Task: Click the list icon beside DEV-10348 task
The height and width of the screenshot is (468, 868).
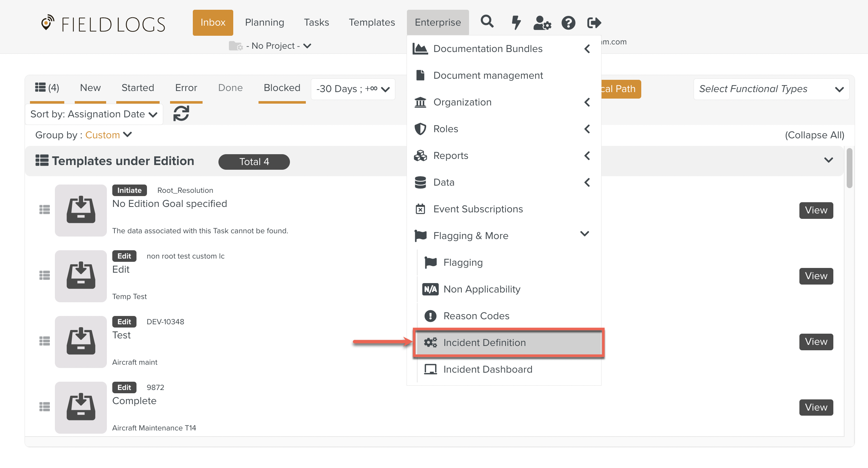Action: (44, 341)
